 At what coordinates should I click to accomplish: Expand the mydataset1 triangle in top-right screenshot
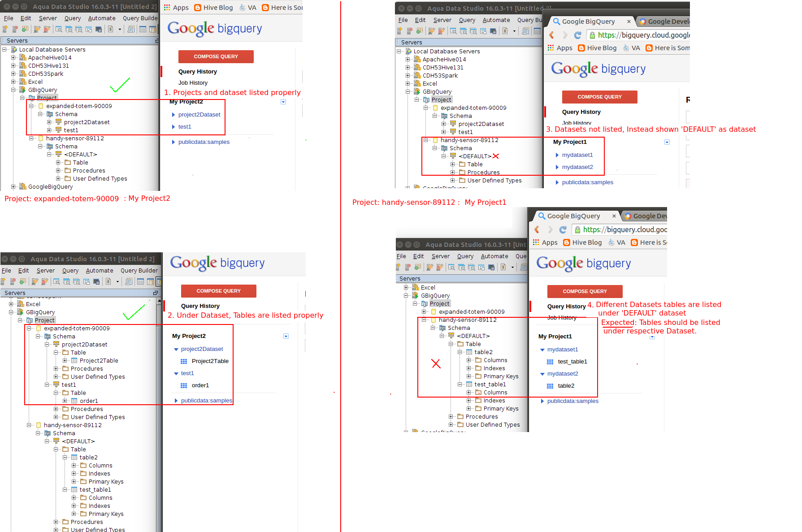557,155
